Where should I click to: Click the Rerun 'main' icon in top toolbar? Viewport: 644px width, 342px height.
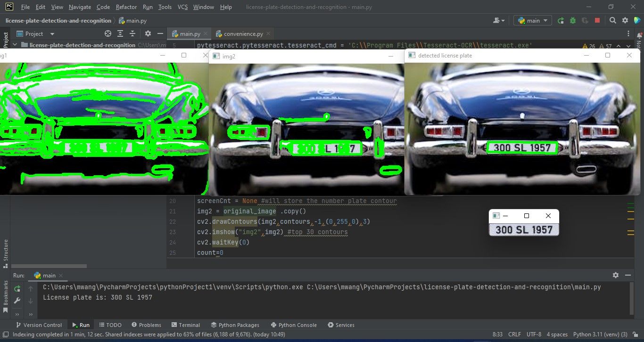point(561,21)
